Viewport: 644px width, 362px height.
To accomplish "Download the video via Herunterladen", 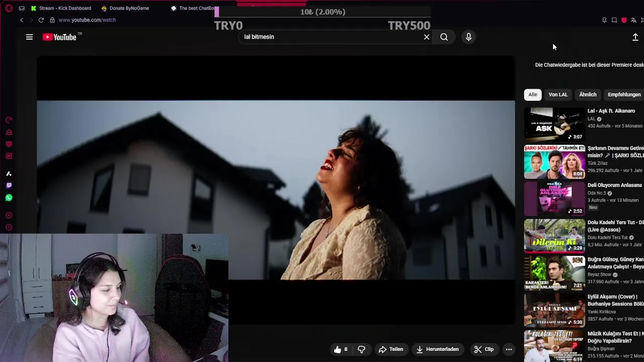I will click(437, 349).
